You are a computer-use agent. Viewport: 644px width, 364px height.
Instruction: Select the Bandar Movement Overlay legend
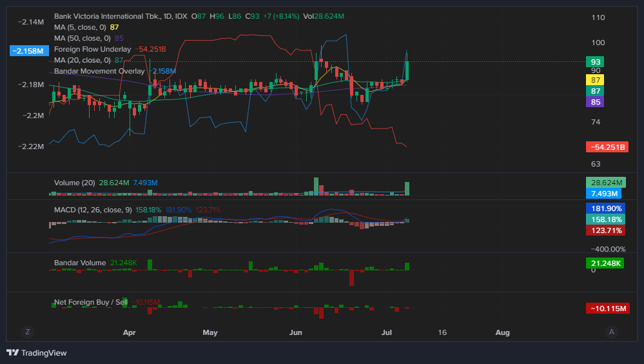point(99,71)
